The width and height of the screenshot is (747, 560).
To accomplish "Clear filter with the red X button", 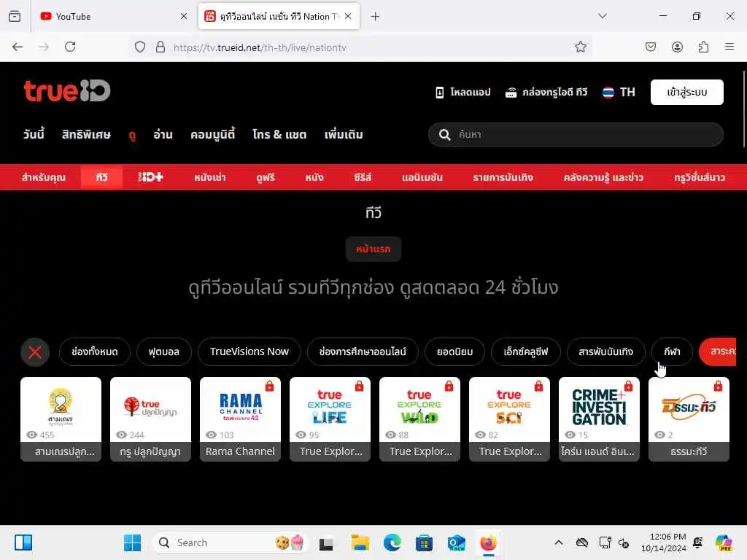I will point(35,352).
